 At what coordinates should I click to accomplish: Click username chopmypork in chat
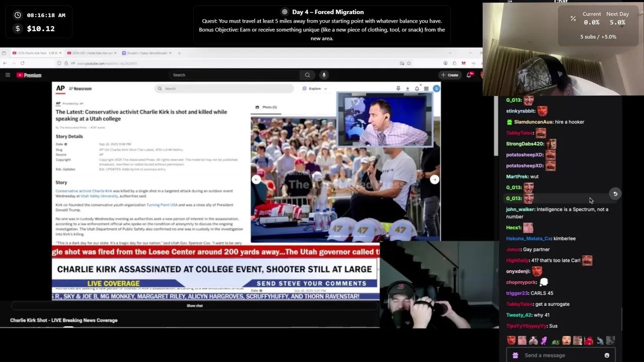[x=521, y=282]
